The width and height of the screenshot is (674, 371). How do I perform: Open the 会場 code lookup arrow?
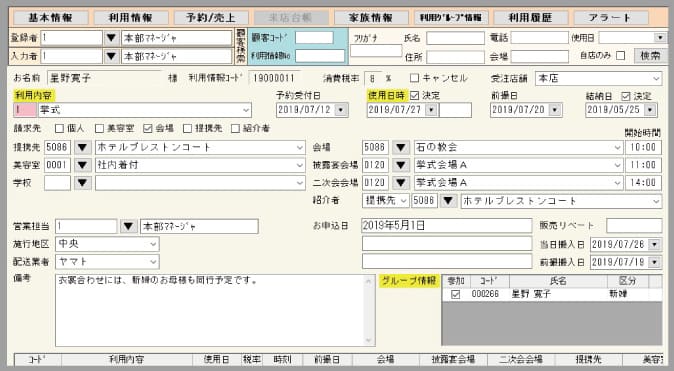(x=401, y=147)
